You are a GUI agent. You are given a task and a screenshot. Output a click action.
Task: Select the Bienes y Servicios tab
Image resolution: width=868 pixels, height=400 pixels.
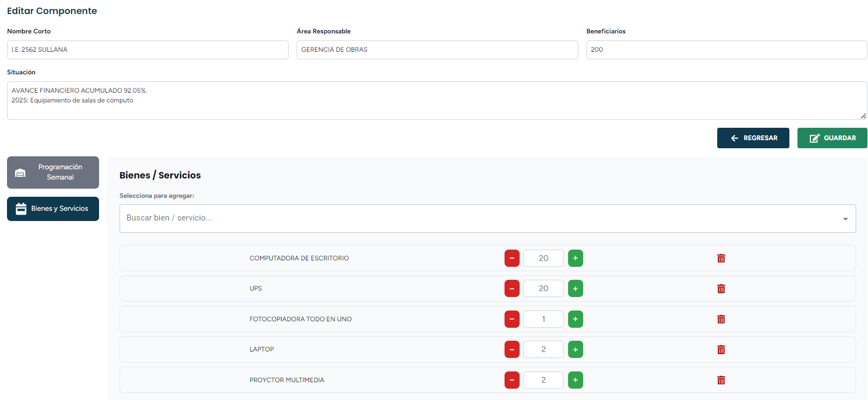coord(53,209)
